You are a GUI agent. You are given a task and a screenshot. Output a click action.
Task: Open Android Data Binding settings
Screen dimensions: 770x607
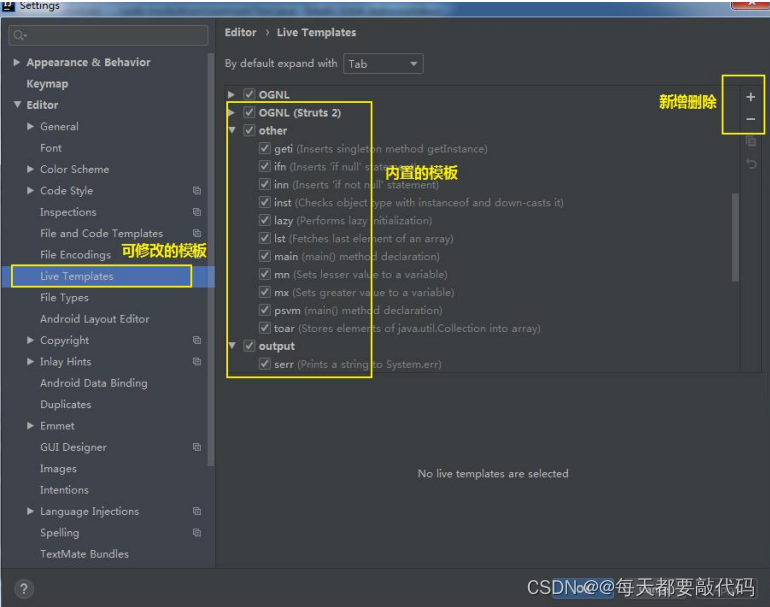point(94,383)
